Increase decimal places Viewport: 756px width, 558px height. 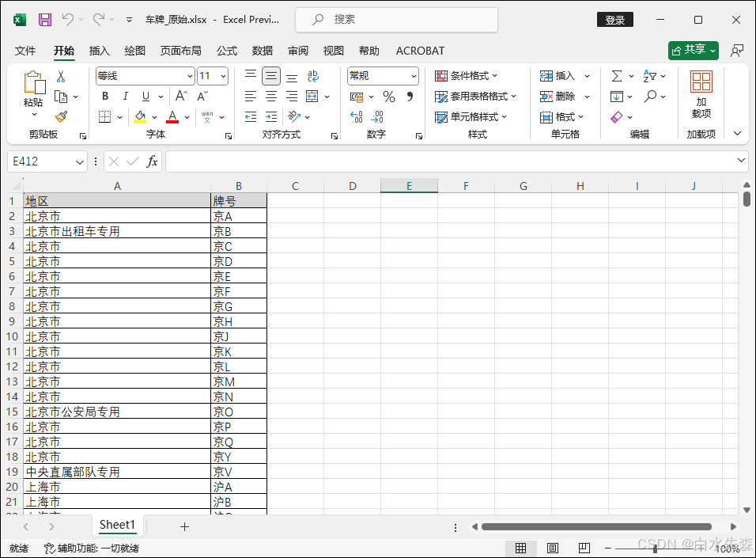click(x=357, y=117)
